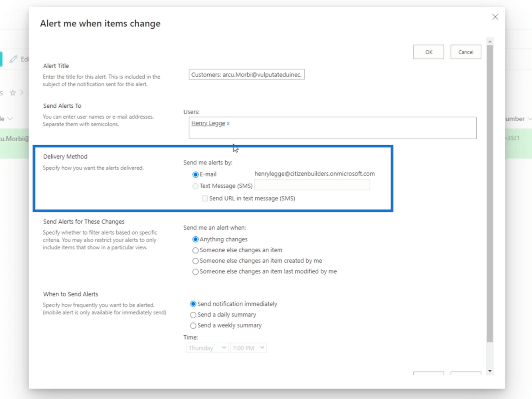Select Send a weekly summary option

click(193, 326)
